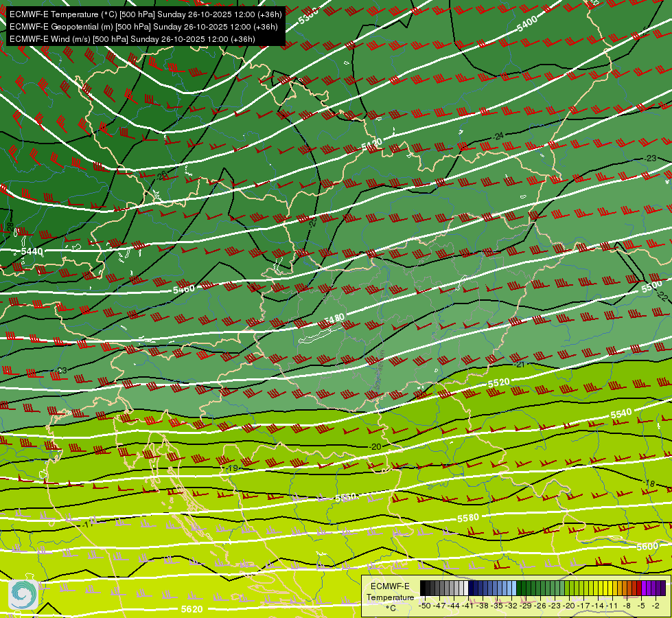Select the ECMWF-E Geopotential 500 hPa title line

(143, 27)
